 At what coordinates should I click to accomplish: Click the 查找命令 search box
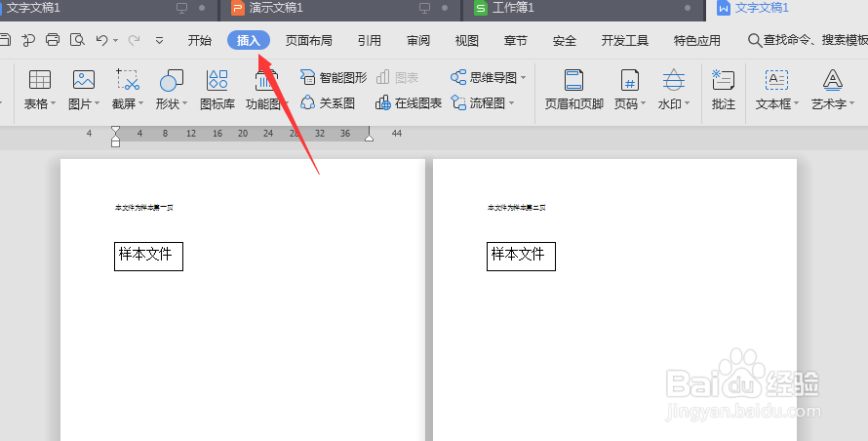pos(808,40)
